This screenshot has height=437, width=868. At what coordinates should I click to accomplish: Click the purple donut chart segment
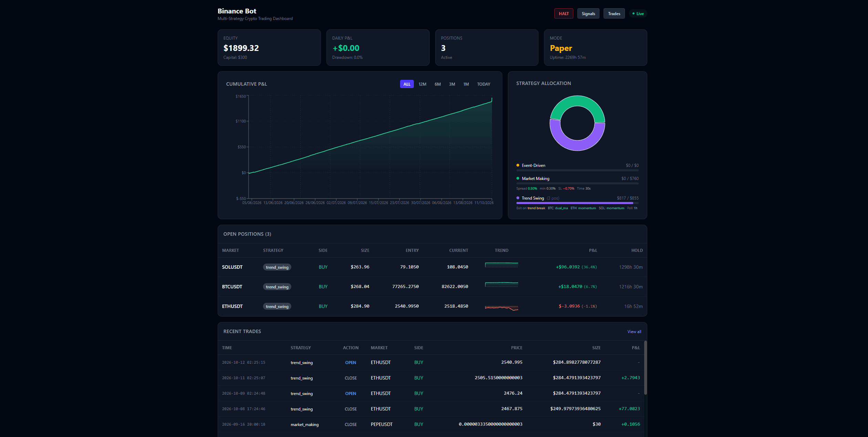[x=577, y=145]
